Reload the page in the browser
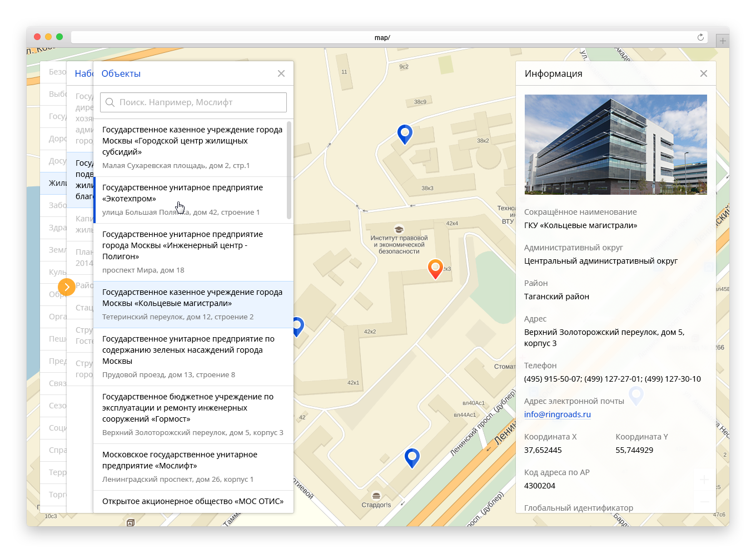This screenshot has height=553, width=756. click(700, 37)
